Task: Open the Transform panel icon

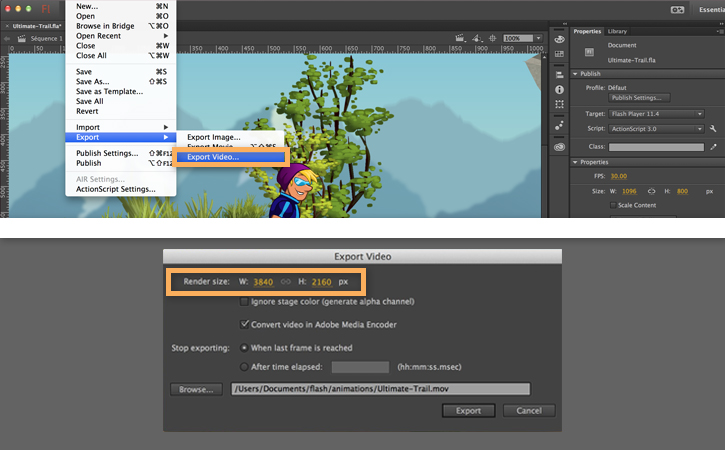Action: click(559, 105)
